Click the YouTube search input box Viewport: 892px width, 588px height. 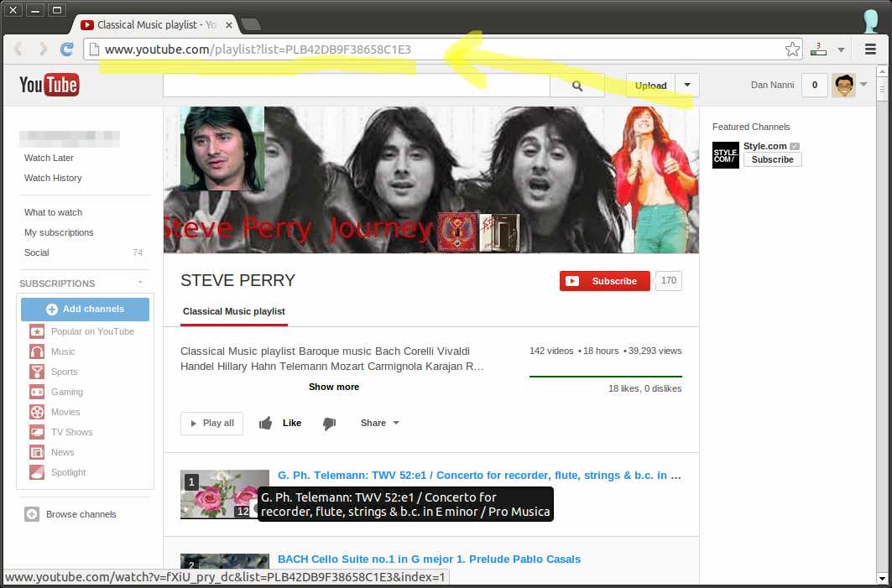click(357, 86)
